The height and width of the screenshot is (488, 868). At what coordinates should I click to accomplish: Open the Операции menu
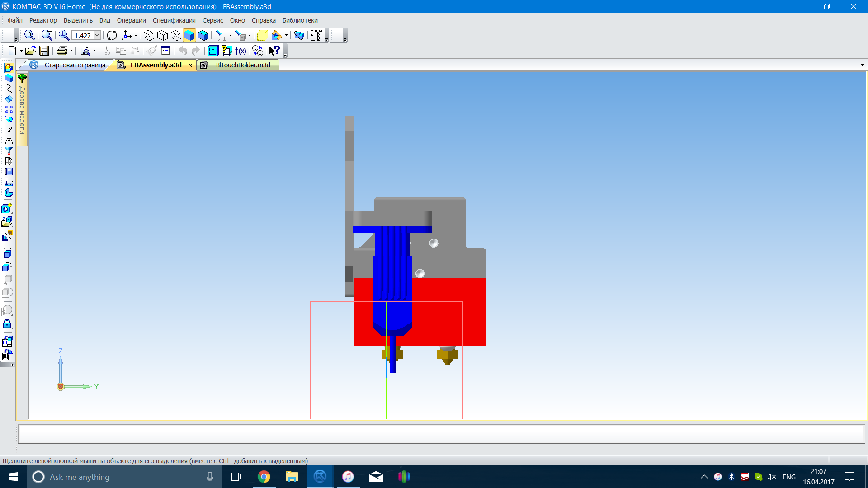(x=131, y=20)
